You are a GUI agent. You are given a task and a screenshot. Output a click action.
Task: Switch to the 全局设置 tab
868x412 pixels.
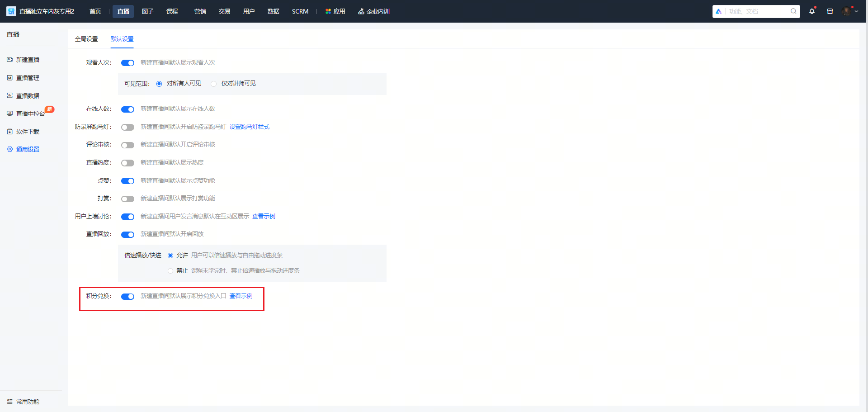86,39
